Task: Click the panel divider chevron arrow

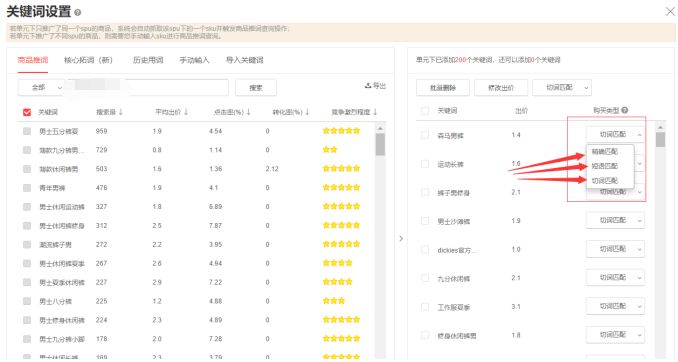Action: pos(401,238)
